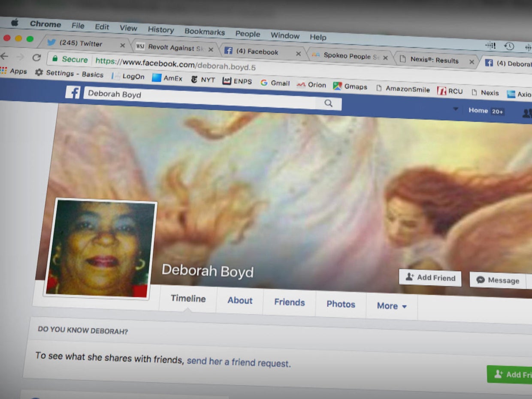Viewport: 532px width, 399px height.
Task: Click the Secure padlock indicator
Action: click(x=68, y=59)
